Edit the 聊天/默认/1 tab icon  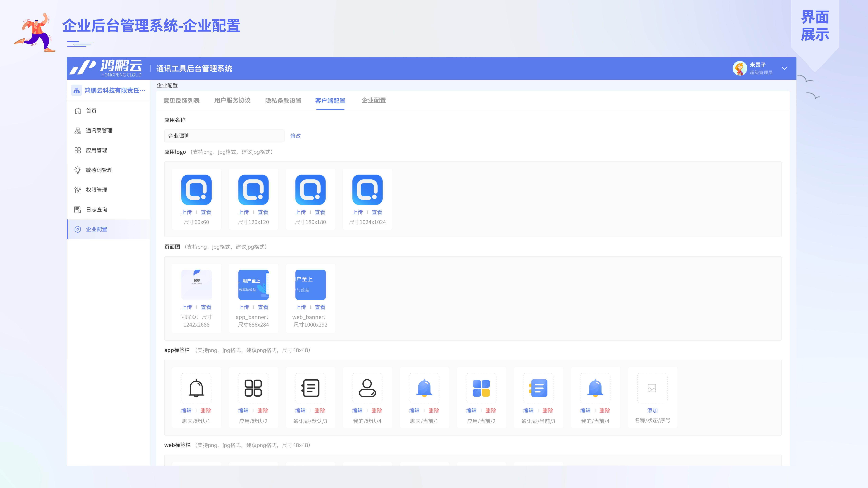(x=186, y=411)
